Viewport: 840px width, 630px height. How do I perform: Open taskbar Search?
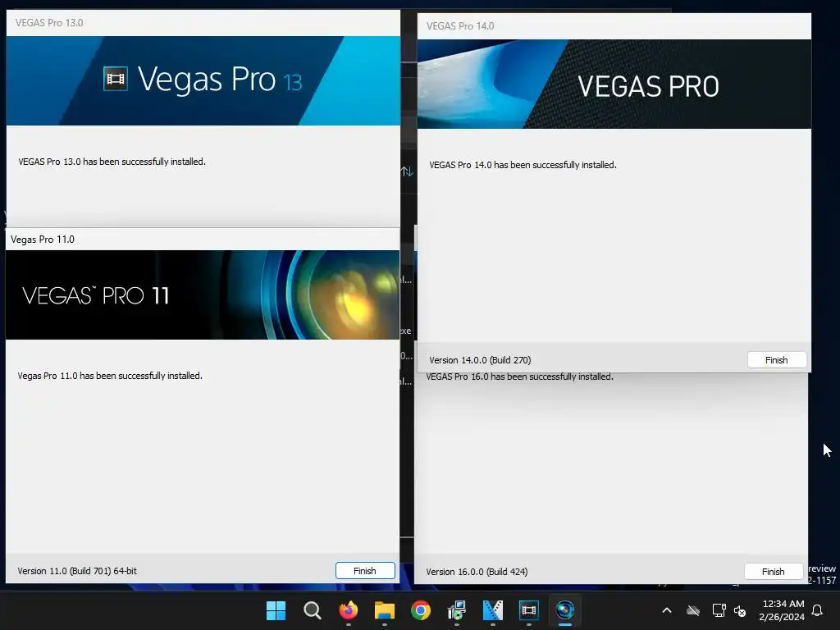313,610
